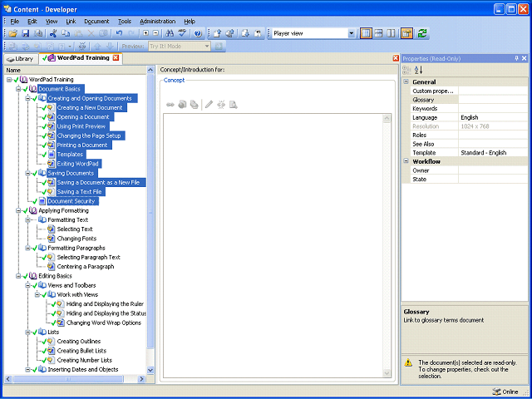
Task: Click the Save icon in the toolbar
Action: click(x=26, y=33)
